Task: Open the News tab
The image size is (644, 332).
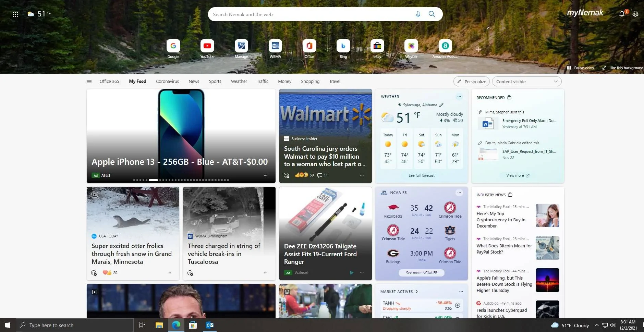Action: [x=194, y=82]
